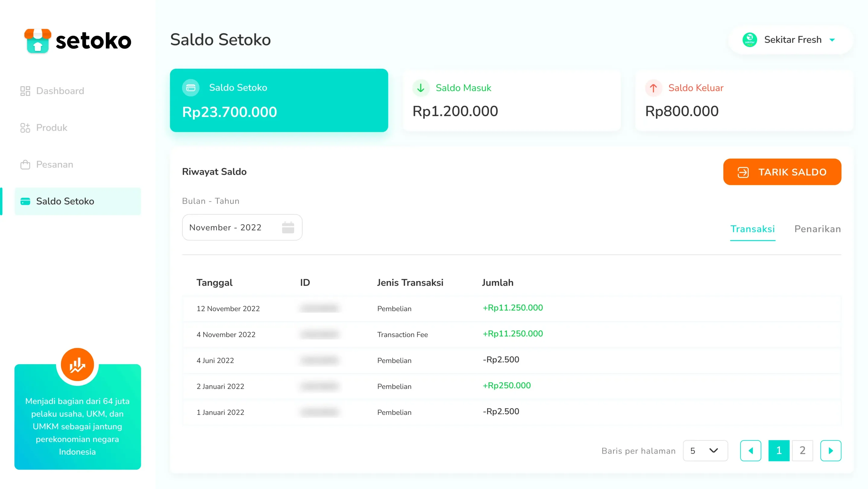Screen dimensions: 868x489
Task: Select page 2 in pagination
Action: coord(802,451)
